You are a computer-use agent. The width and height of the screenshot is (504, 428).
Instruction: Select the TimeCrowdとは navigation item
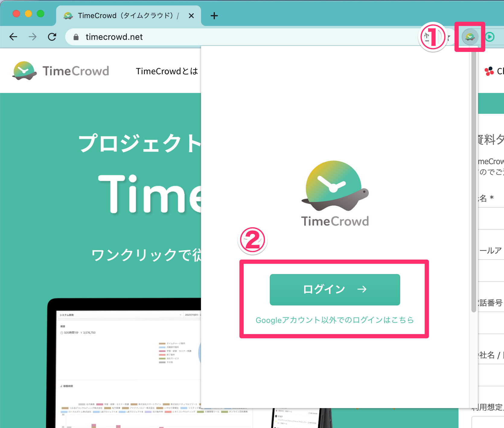[x=167, y=71]
